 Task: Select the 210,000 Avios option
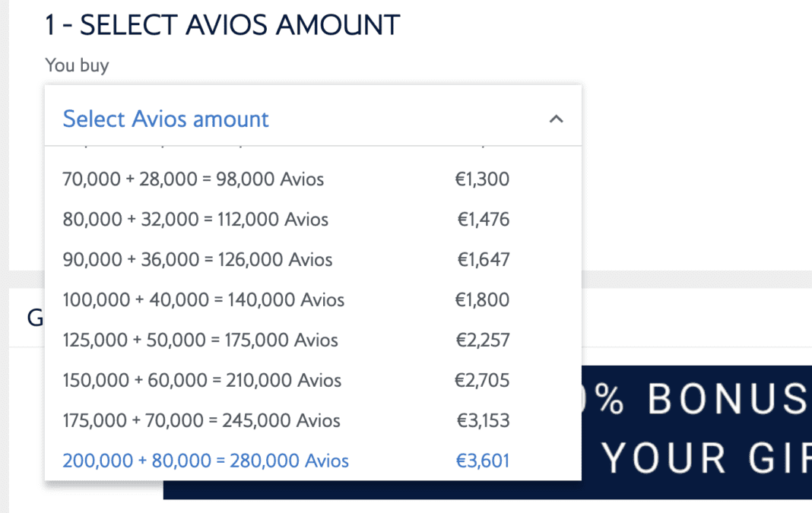point(312,381)
